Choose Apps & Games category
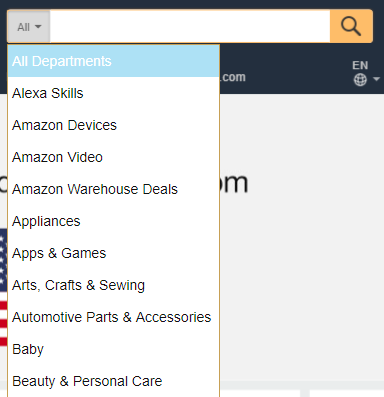The height and width of the screenshot is (397, 384). 114,253
